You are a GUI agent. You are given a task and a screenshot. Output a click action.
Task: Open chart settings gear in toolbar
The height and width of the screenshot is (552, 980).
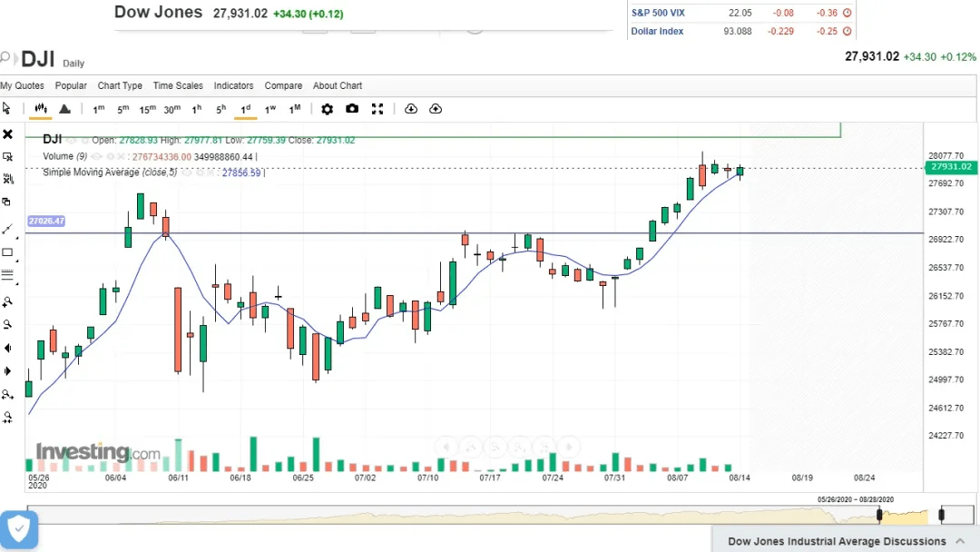[x=327, y=109]
